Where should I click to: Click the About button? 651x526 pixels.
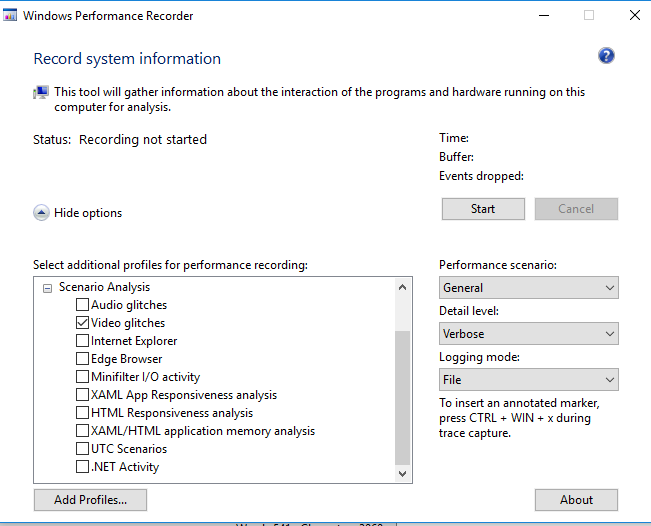576,500
